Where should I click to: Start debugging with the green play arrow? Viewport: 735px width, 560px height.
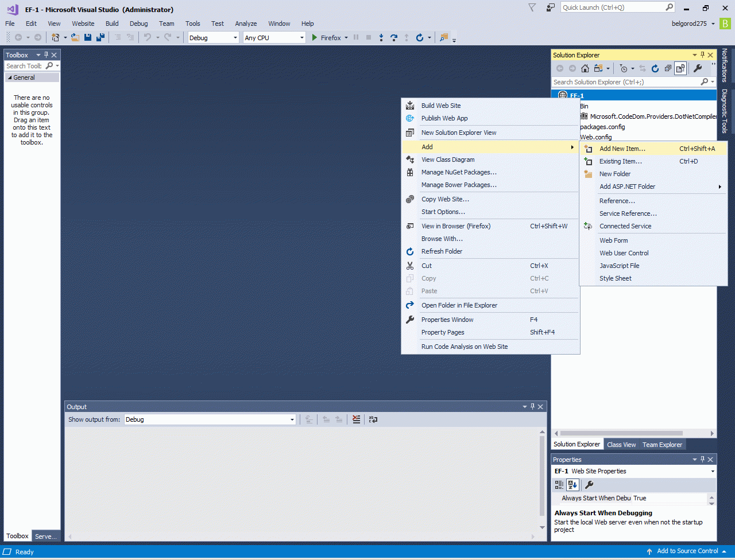314,37
